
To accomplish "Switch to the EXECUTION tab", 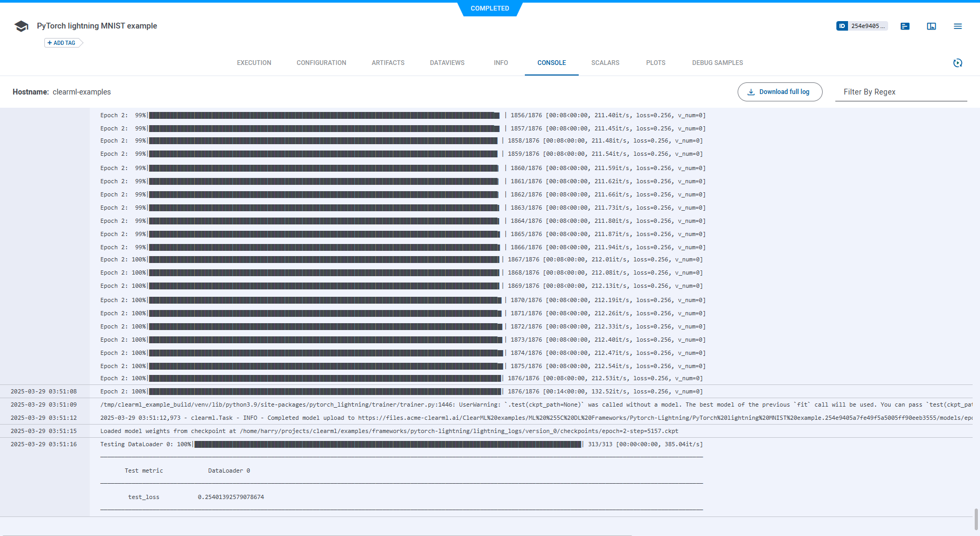I will click(254, 63).
